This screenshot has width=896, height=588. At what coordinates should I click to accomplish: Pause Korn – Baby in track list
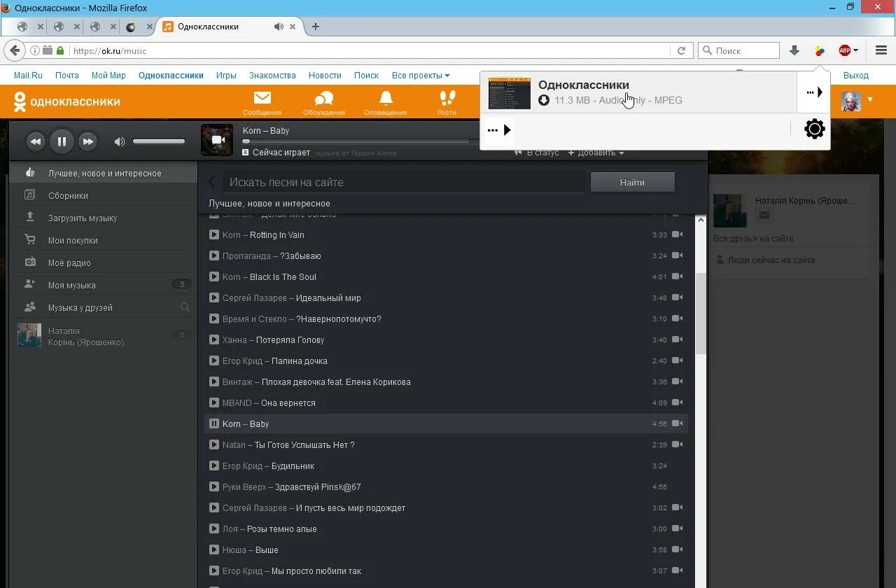pos(214,423)
